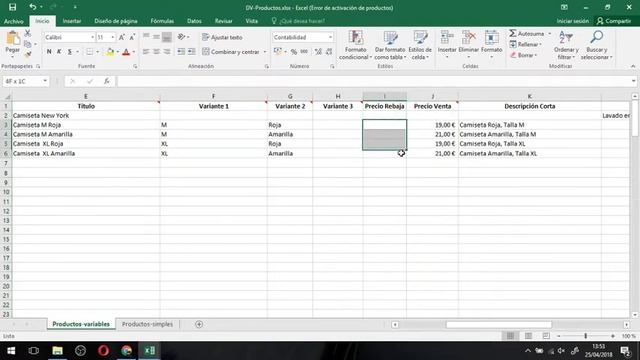640x360 pixels.
Task: Open the Contabilidad number format dropdown
Action: [x=330, y=37]
